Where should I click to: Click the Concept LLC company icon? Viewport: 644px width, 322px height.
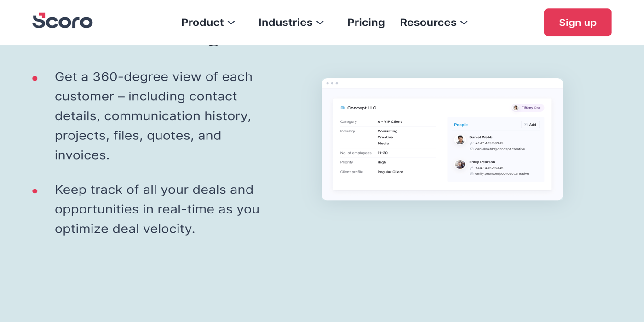[x=343, y=108]
